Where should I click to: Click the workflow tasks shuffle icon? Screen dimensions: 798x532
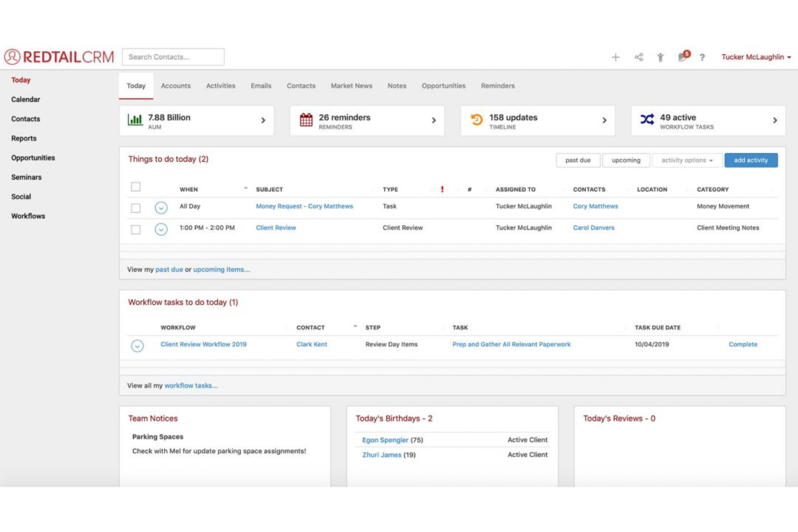click(x=647, y=119)
